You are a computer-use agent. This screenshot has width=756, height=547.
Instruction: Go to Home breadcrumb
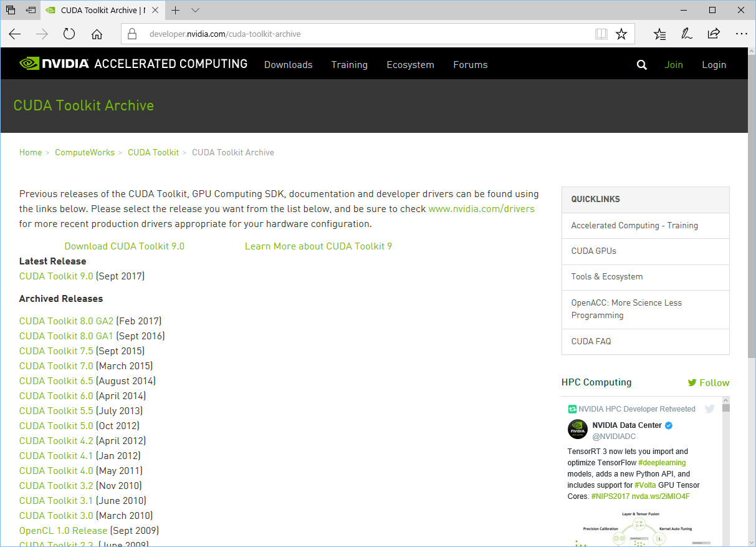point(31,152)
